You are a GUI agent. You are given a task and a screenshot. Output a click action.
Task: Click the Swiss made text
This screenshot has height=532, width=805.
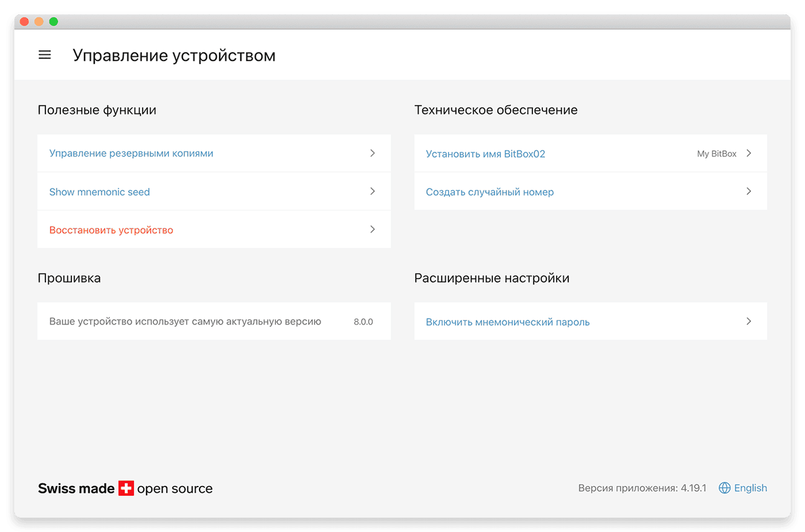tap(76, 488)
